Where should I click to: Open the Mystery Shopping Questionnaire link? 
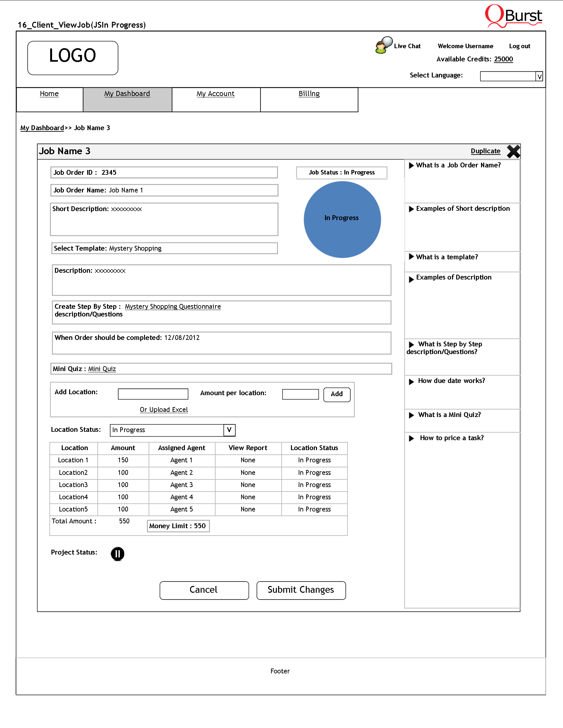pyautogui.click(x=172, y=306)
